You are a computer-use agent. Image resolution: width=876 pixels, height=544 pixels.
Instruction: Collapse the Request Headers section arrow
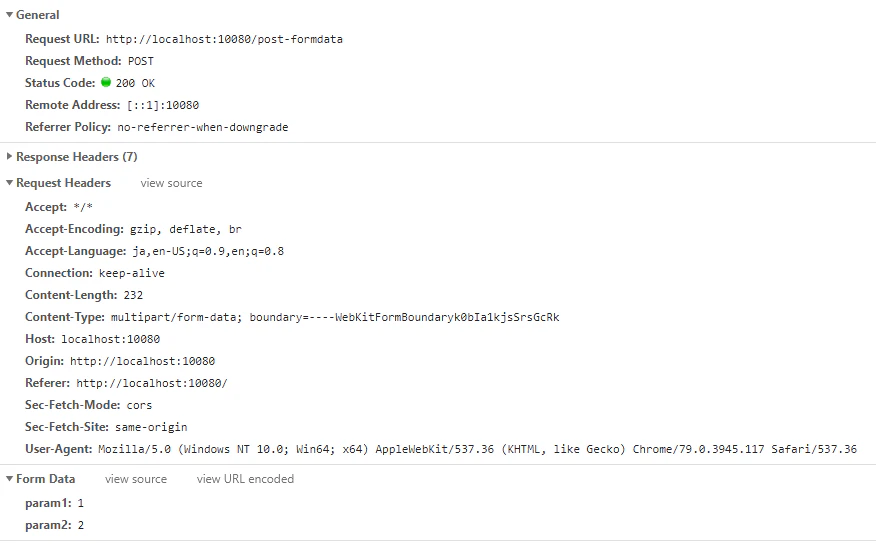click(x=9, y=183)
